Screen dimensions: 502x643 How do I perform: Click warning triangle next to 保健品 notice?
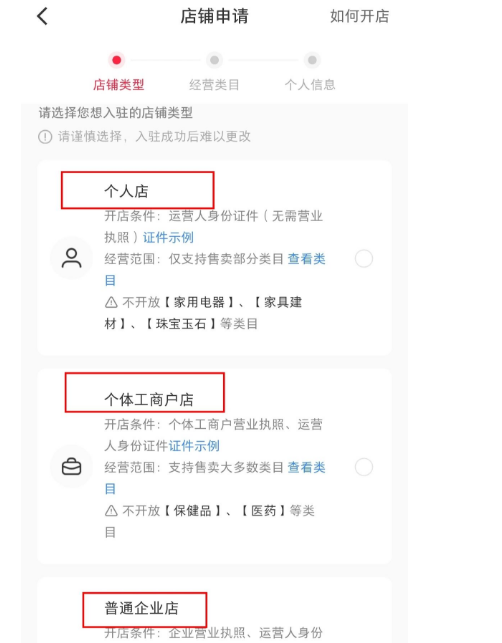tap(111, 511)
